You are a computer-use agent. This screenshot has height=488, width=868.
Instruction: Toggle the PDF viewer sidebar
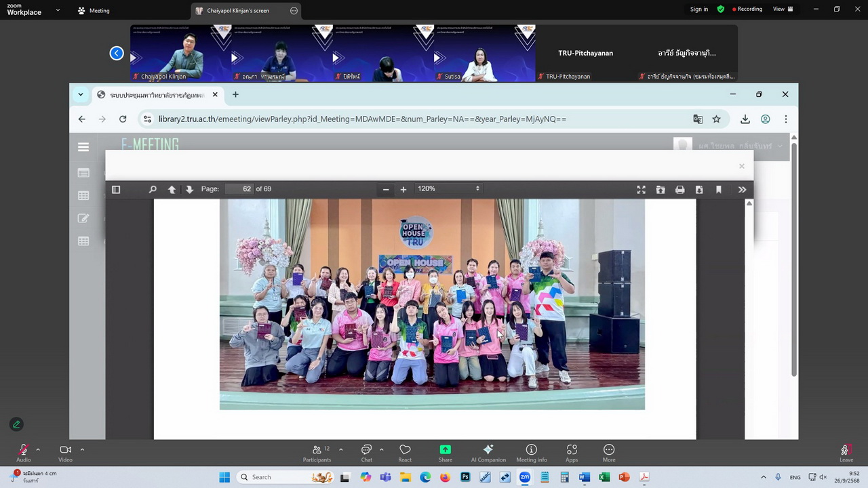[116, 189]
